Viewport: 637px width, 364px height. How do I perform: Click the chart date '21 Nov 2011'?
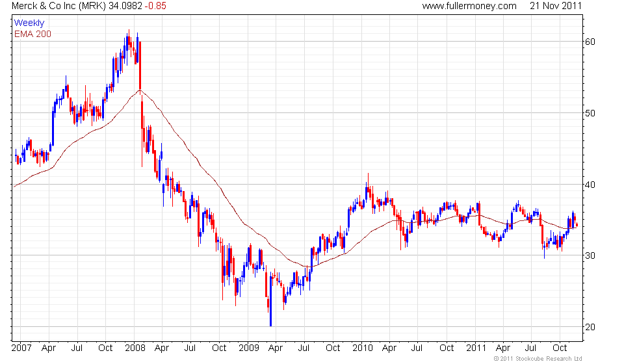coord(555,6)
